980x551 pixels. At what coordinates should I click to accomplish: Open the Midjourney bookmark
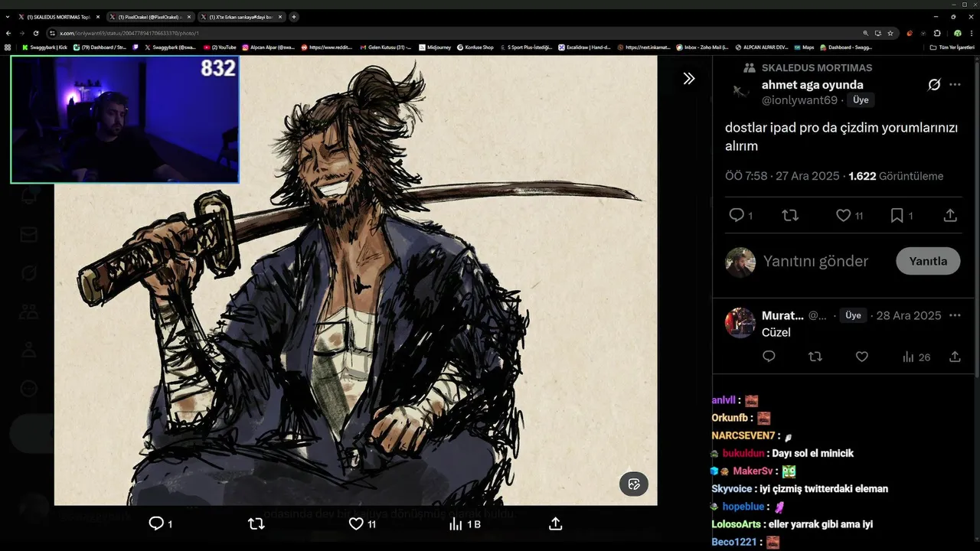(x=436, y=47)
